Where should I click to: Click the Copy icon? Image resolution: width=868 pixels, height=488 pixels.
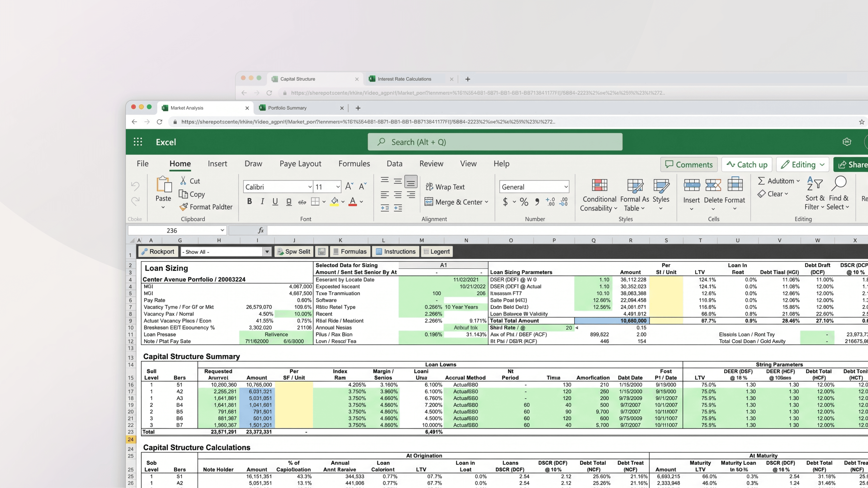click(x=183, y=194)
